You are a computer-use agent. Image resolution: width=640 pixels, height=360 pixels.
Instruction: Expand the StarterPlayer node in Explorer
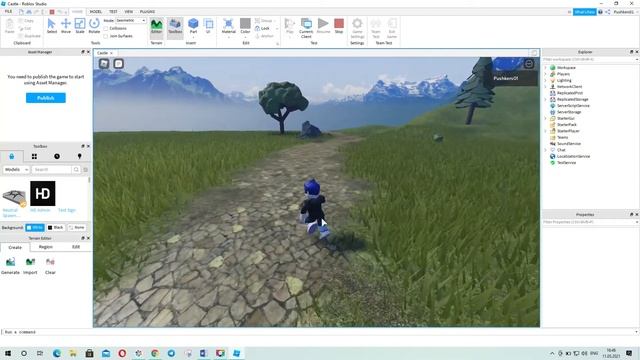point(546,131)
